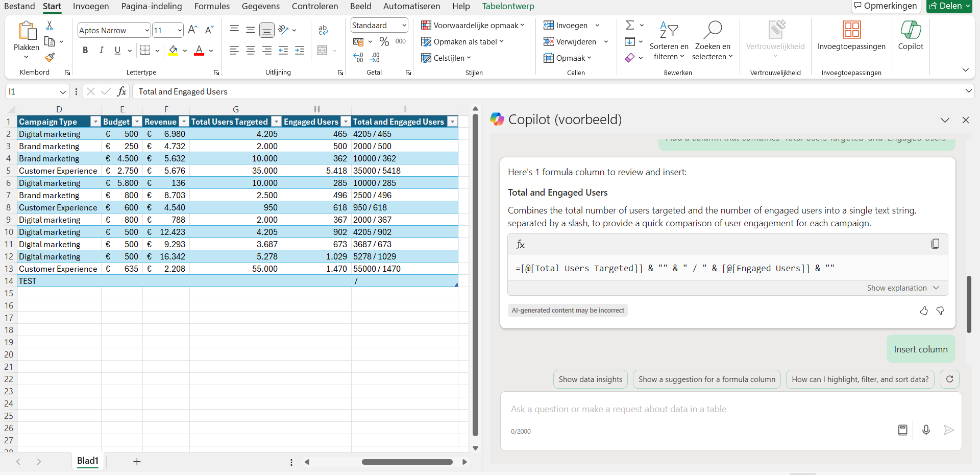Open the Budget column filter dropdown
The height and width of the screenshot is (475, 980).
[x=137, y=122]
